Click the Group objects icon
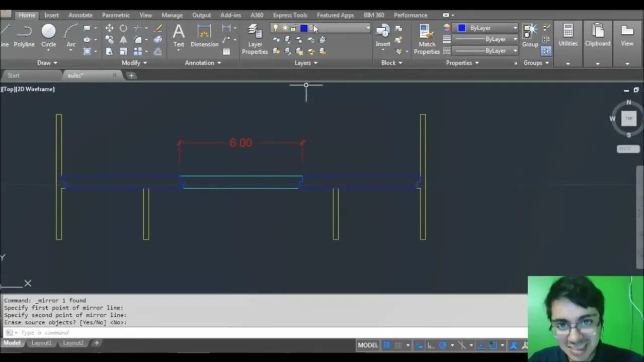 (530, 36)
